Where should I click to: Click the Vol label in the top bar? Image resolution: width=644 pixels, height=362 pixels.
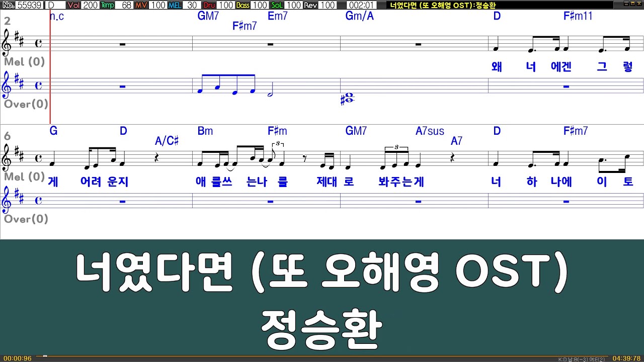(x=74, y=5)
